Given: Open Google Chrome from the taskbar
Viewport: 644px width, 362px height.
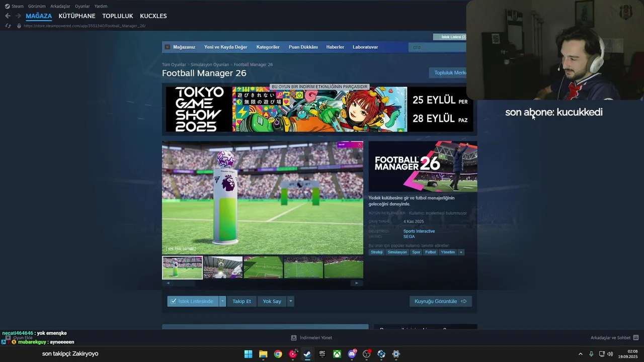Looking at the screenshot, I should (278, 354).
